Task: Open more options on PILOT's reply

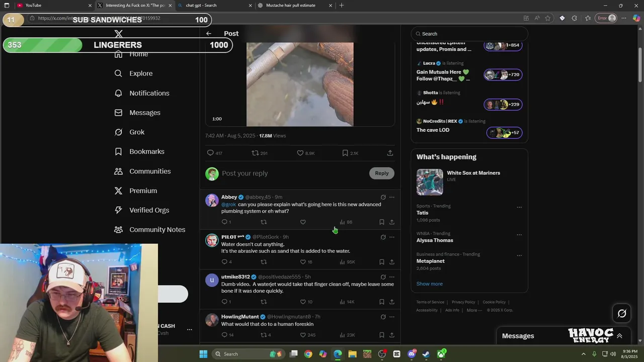Action: (392, 237)
